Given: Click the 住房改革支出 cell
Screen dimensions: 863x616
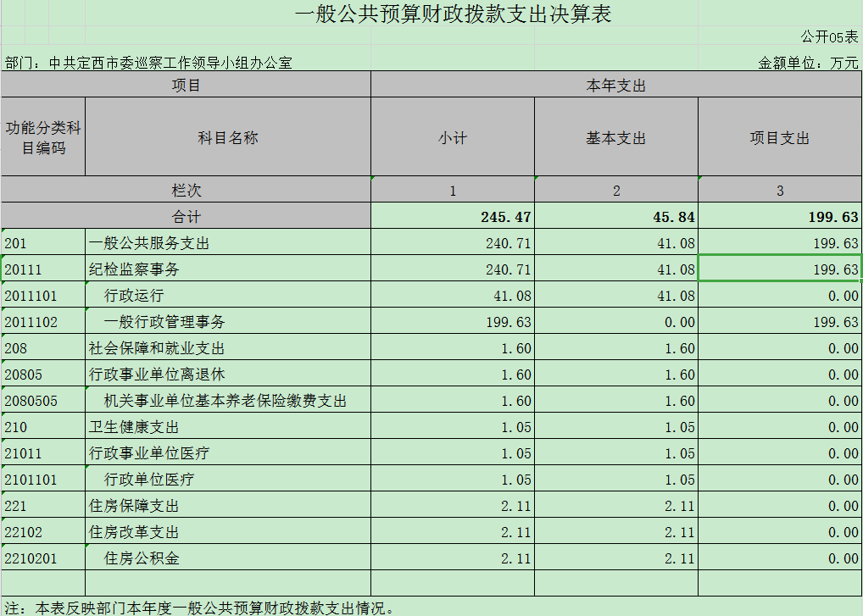Looking at the screenshot, I should (228, 532).
